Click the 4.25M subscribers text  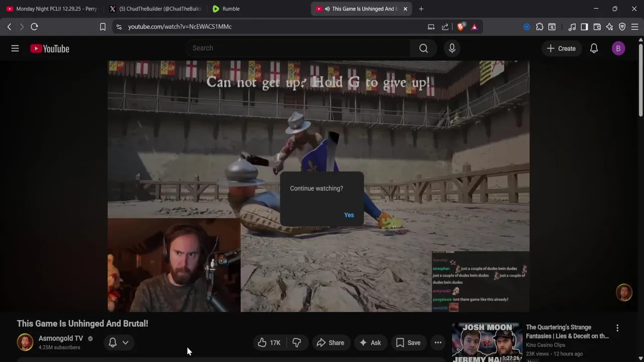click(59, 347)
